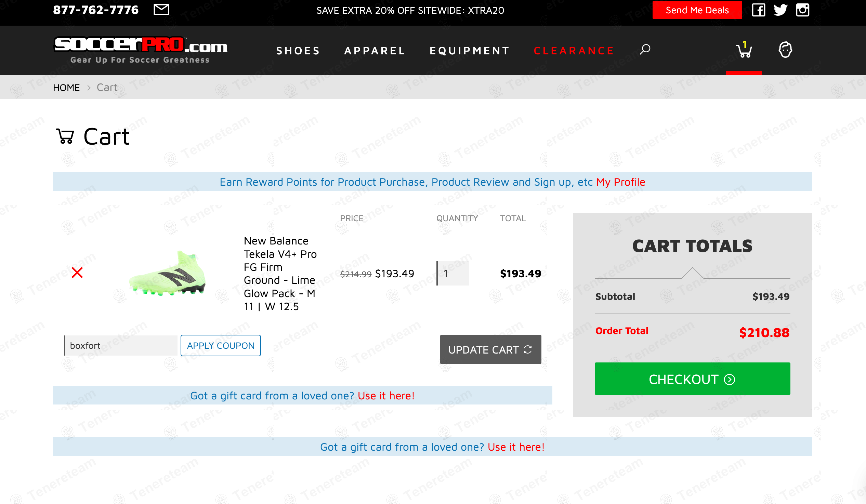Click the APPLY COUPON button
This screenshot has width=866, height=504.
click(221, 345)
